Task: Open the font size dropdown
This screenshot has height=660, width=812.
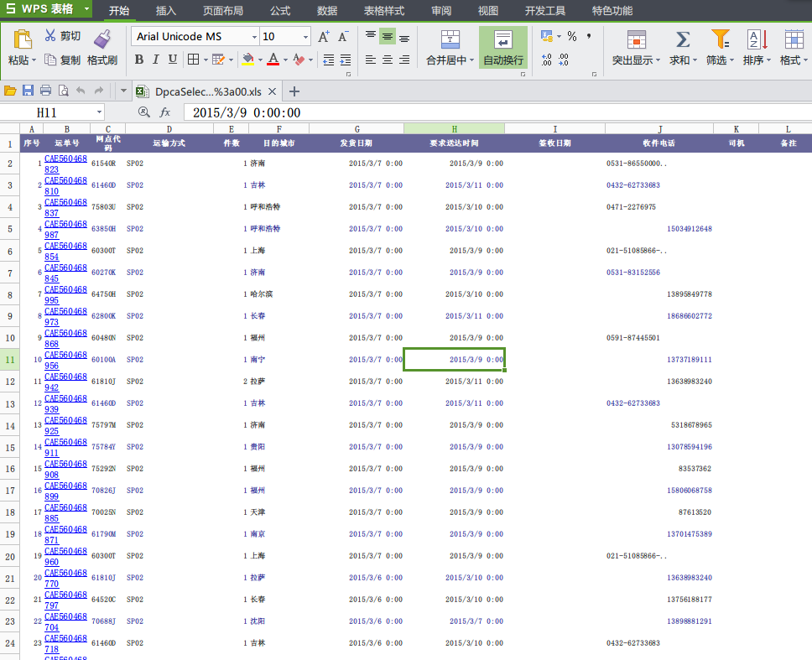Action: pos(305,37)
